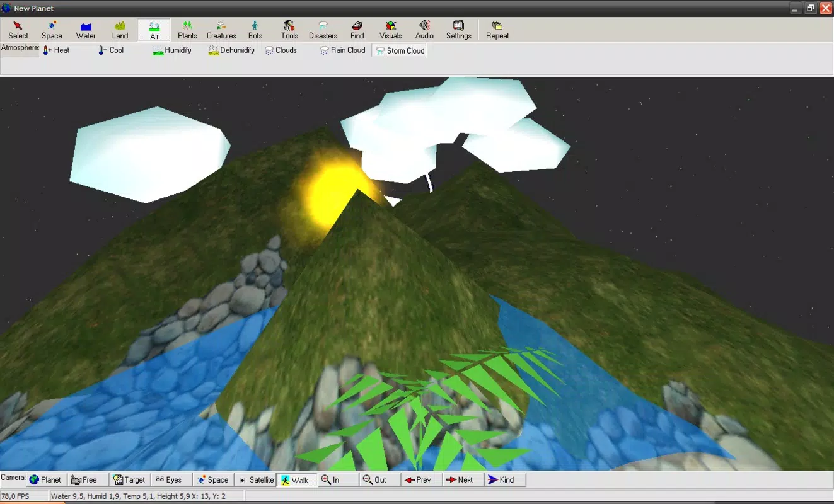Select the Cool atmosphere tool

[x=111, y=50]
